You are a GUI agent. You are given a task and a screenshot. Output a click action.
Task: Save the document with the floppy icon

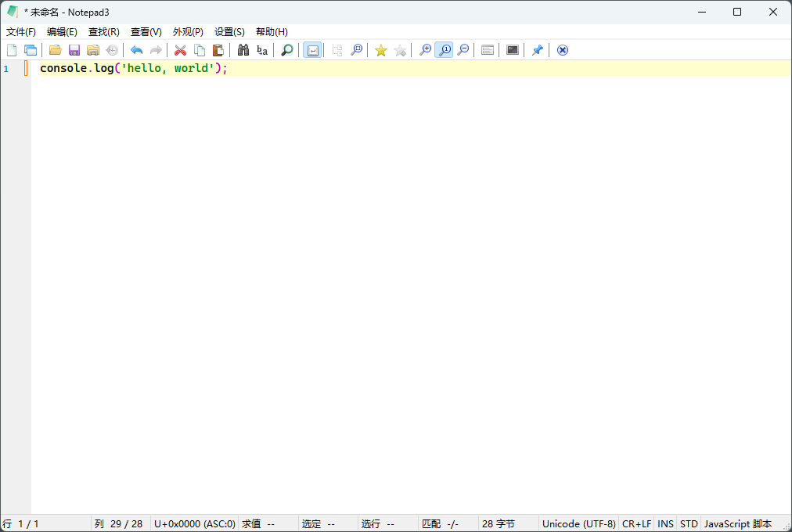point(74,50)
